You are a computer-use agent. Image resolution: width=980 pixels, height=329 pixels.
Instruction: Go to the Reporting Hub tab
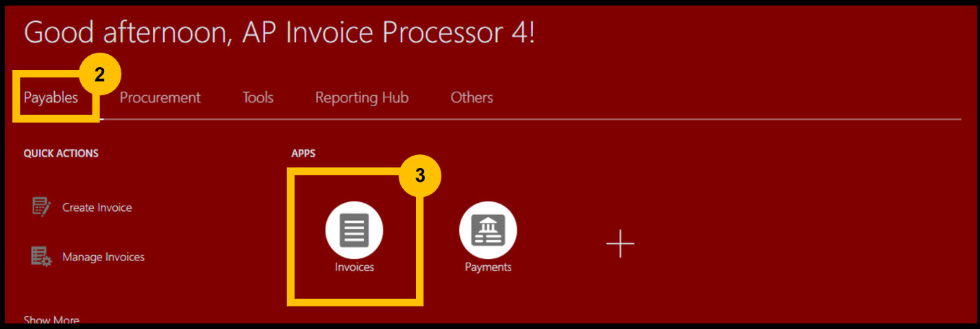coord(362,97)
